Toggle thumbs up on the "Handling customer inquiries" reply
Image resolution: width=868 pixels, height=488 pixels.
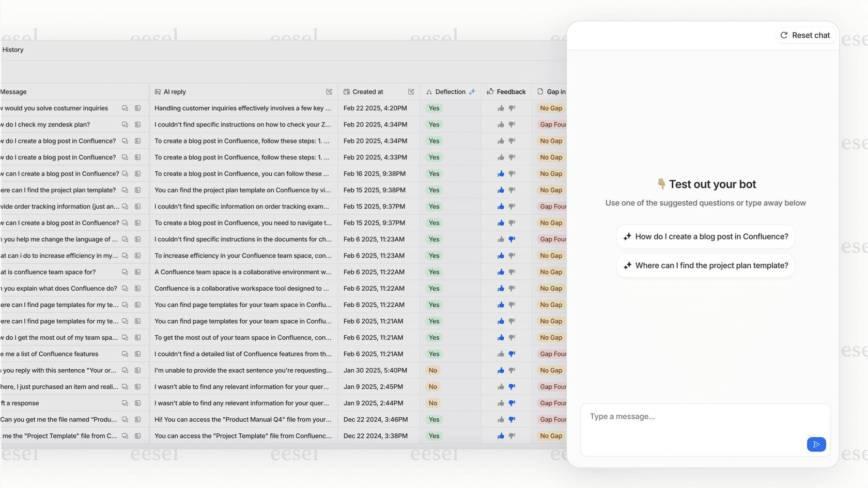click(x=500, y=108)
